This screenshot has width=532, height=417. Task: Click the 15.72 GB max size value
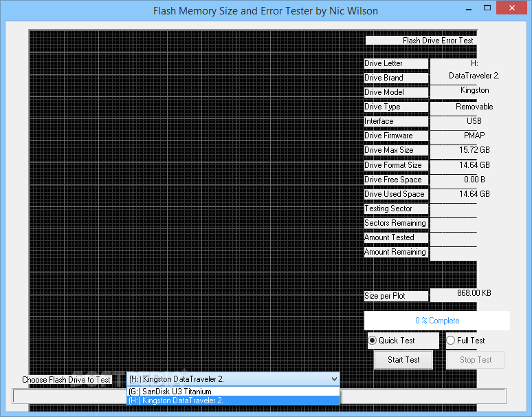[474, 150]
